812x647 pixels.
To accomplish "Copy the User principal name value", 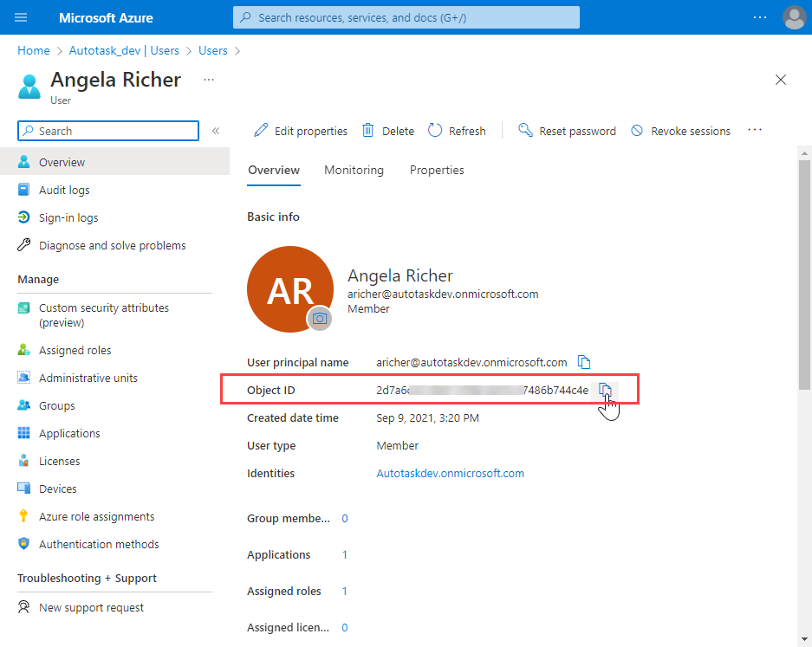I will click(585, 362).
